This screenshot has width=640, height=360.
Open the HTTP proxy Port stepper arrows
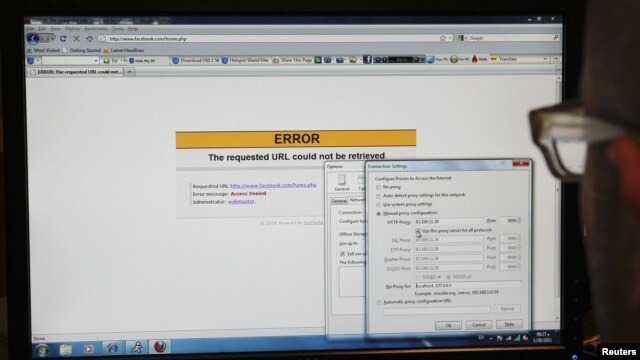pyautogui.click(x=519, y=221)
